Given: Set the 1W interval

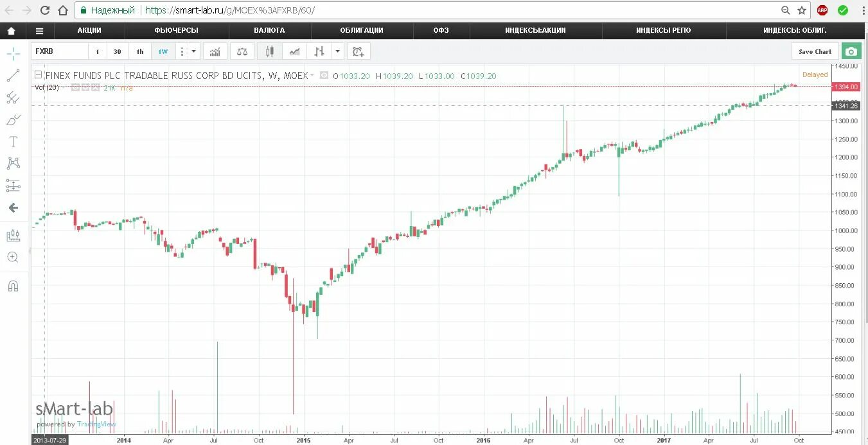Looking at the screenshot, I should coord(163,51).
